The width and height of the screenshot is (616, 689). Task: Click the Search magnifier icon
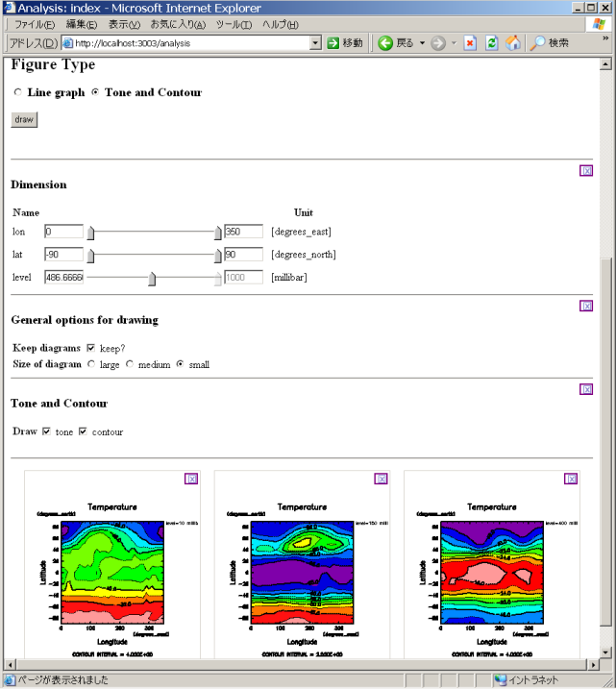[537, 43]
